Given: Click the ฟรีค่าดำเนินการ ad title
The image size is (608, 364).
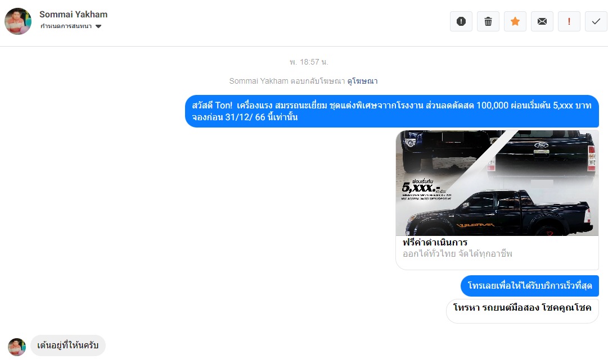Looking at the screenshot, I should point(435,243).
